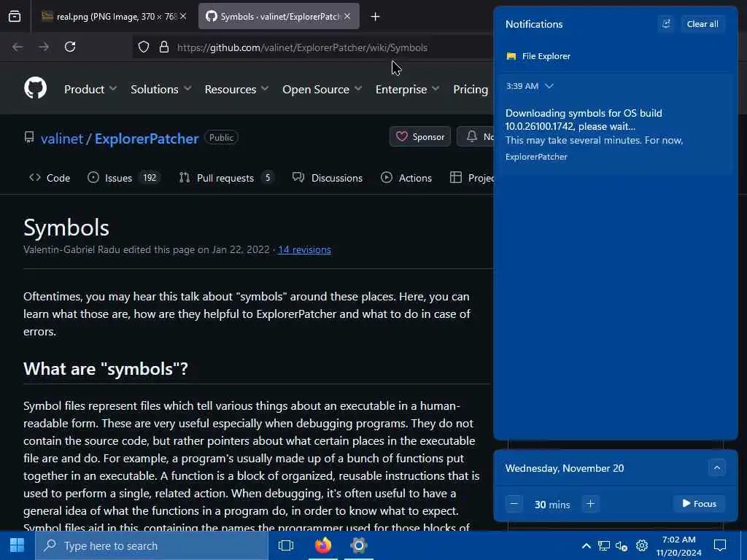Viewport: 747px width, 560px height.
Task: Open the GitHub logo homepage
Action: click(x=35, y=88)
